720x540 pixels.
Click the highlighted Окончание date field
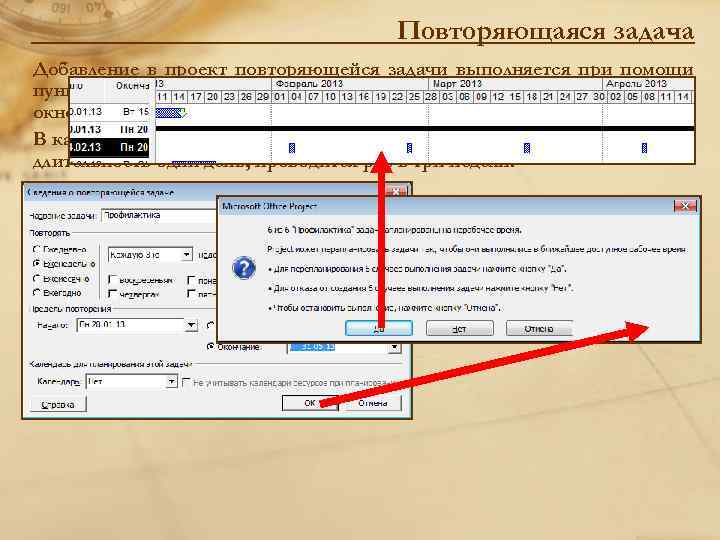click(x=338, y=348)
